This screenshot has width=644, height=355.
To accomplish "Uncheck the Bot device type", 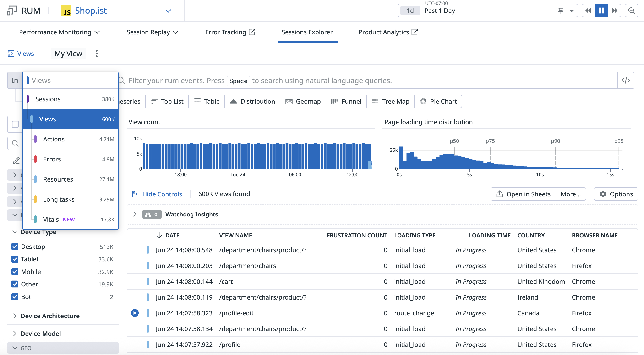I will 15,297.
